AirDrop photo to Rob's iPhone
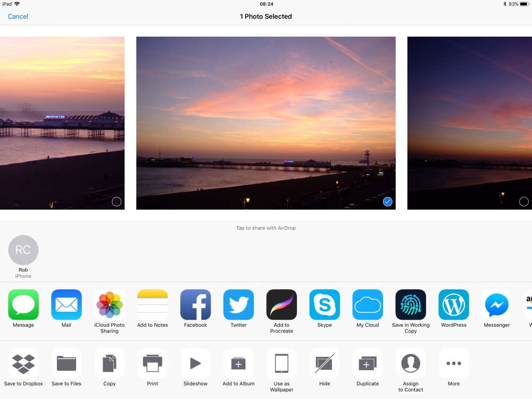The width and height of the screenshot is (532, 399). point(23,251)
